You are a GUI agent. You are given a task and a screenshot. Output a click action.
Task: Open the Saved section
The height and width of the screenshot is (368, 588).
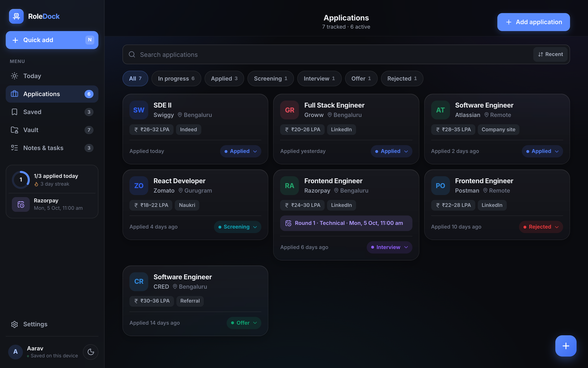point(52,112)
